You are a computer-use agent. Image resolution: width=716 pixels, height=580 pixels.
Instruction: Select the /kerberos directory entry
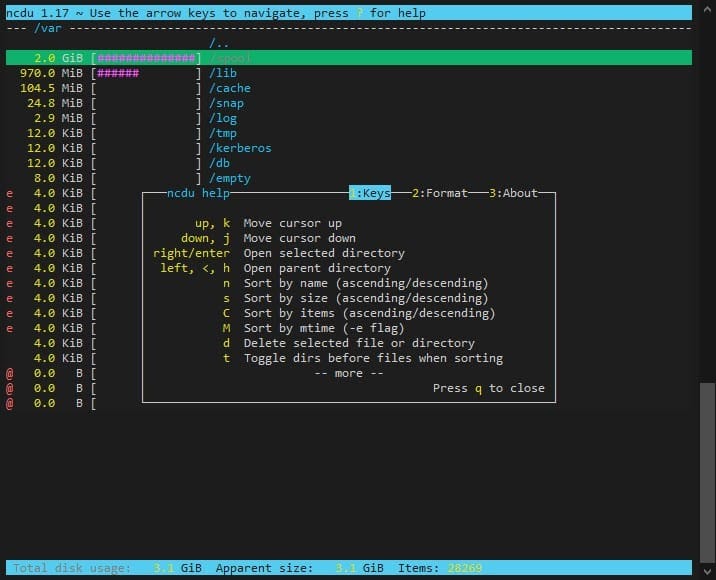point(240,148)
